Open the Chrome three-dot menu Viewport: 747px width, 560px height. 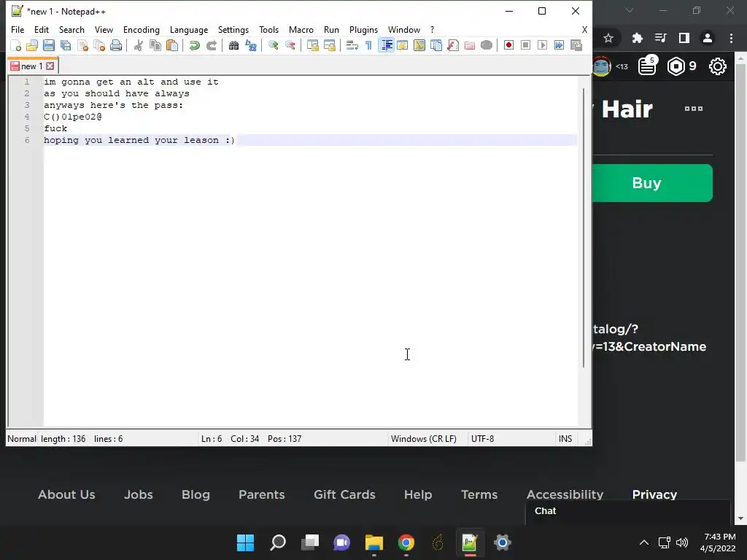point(731,38)
